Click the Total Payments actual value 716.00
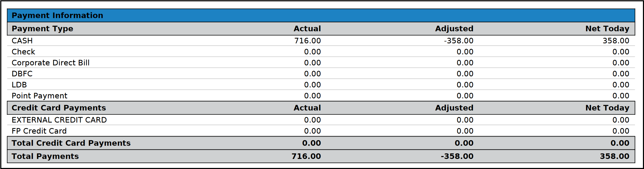 [x=306, y=156]
